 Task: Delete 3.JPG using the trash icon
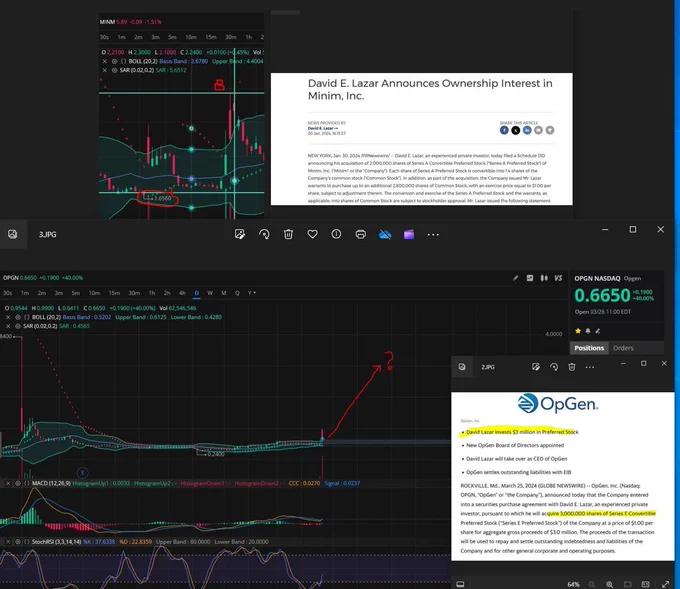pyautogui.click(x=288, y=234)
